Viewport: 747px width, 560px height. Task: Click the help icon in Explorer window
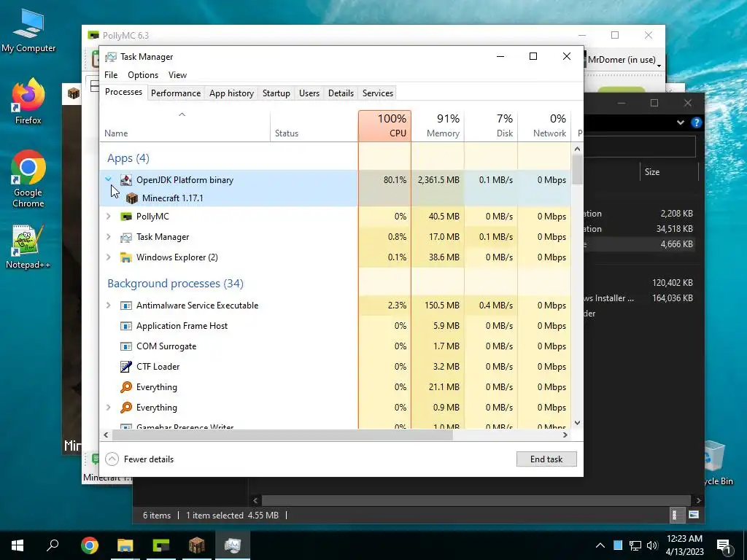point(696,122)
